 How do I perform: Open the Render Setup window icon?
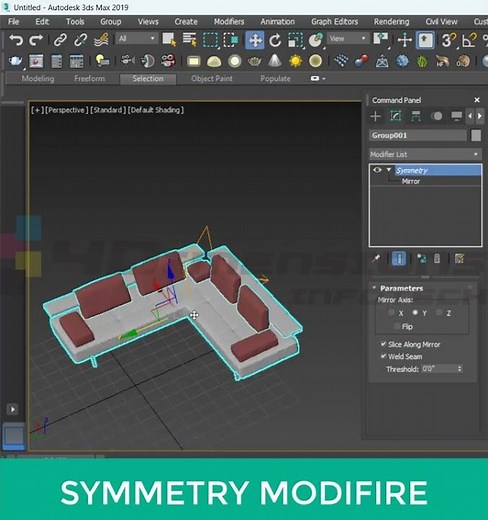pos(36,61)
